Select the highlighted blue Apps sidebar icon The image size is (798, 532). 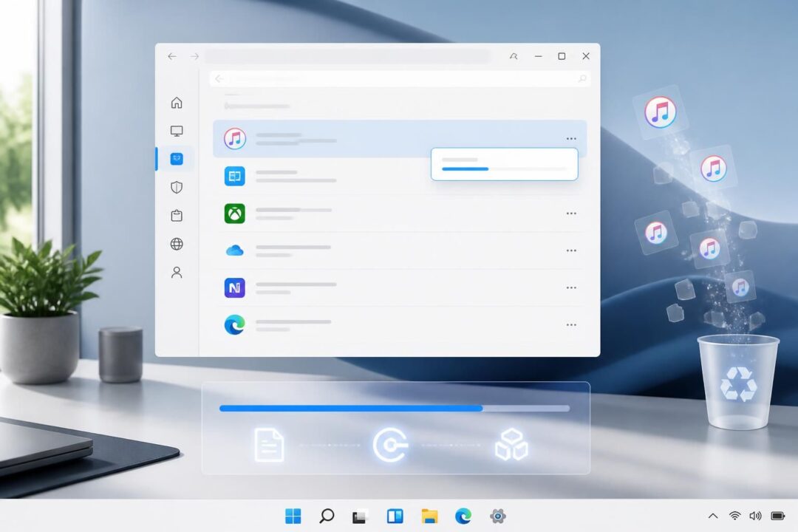(177, 159)
